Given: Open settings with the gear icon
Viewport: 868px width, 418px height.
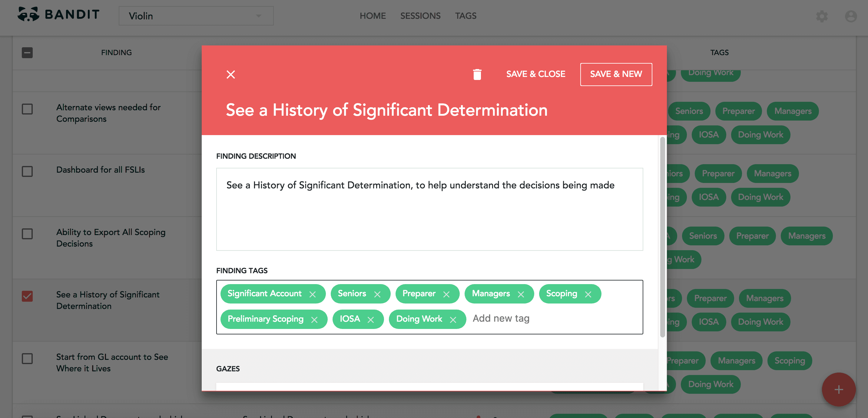Looking at the screenshot, I should (x=822, y=16).
